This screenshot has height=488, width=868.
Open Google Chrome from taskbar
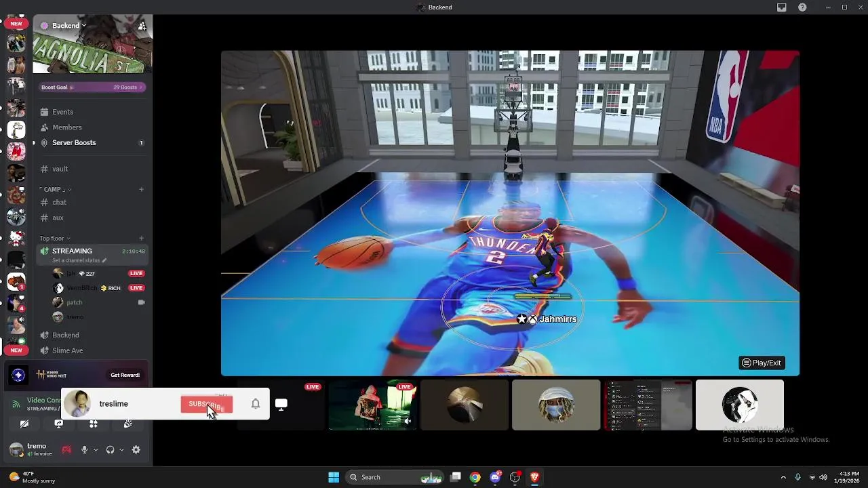[475, 477]
